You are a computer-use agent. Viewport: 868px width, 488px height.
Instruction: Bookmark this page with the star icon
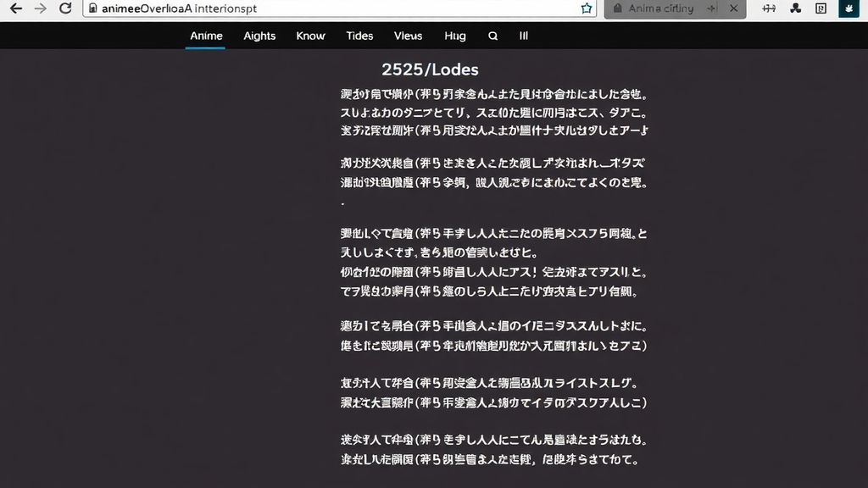coord(587,8)
